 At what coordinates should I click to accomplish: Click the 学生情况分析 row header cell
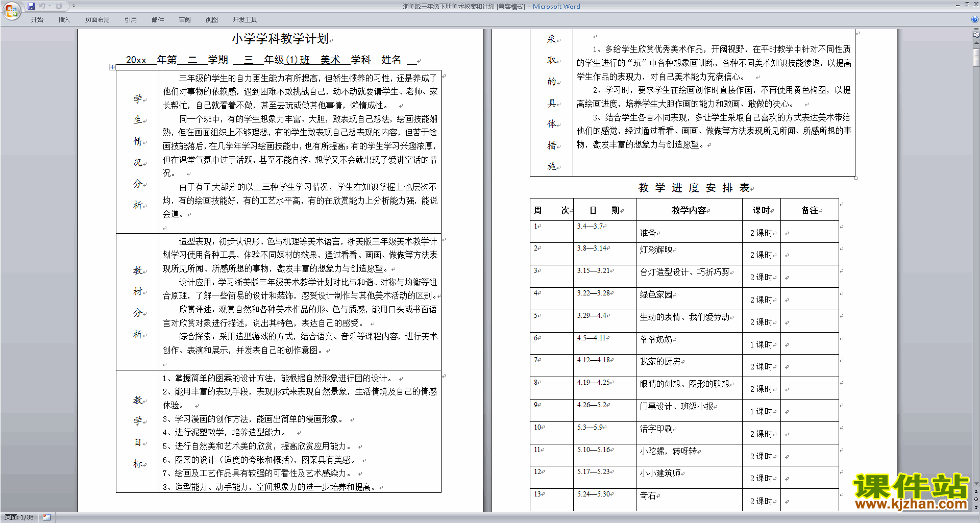coord(138,152)
